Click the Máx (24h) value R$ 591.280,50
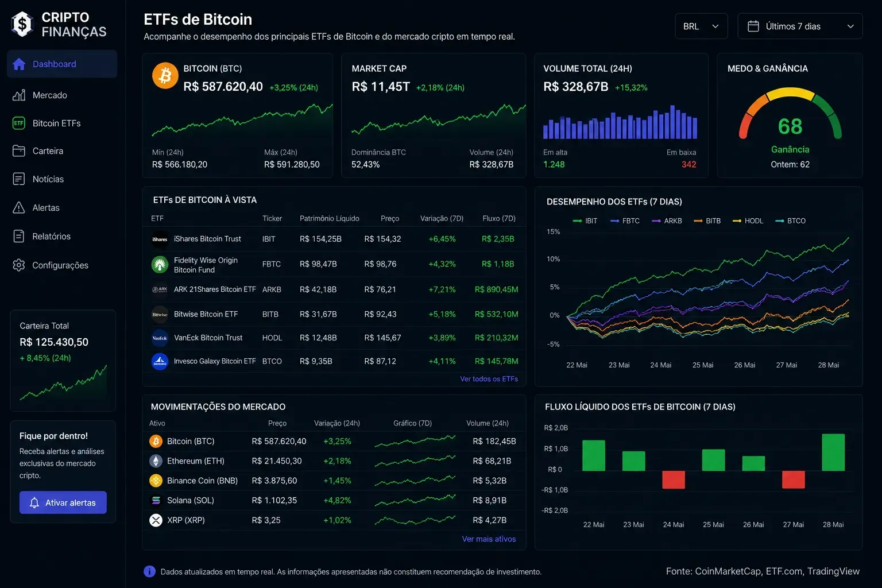This screenshot has width=882, height=588. coord(292,164)
